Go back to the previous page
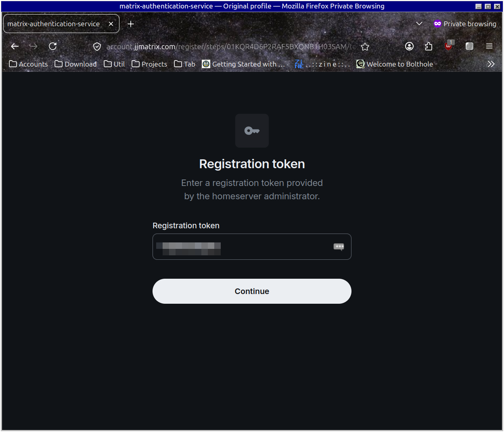The width and height of the screenshot is (504, 432). (15, 46)
